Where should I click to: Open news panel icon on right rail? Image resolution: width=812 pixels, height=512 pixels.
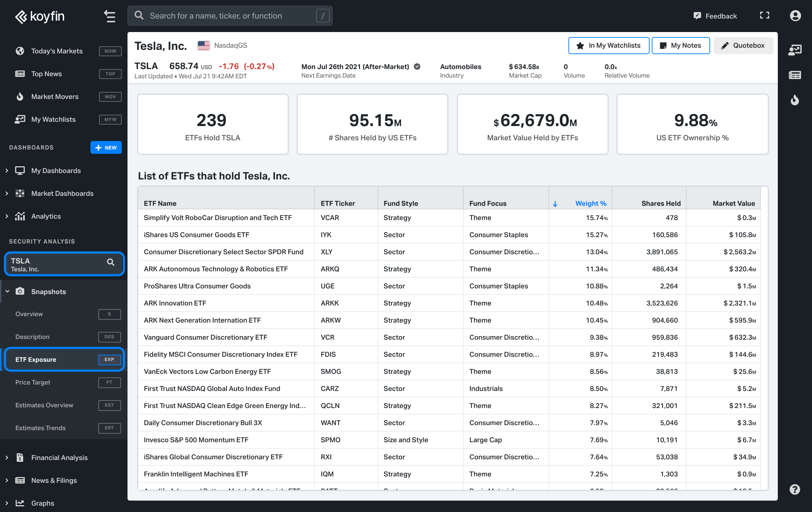(x=795, y=75)
